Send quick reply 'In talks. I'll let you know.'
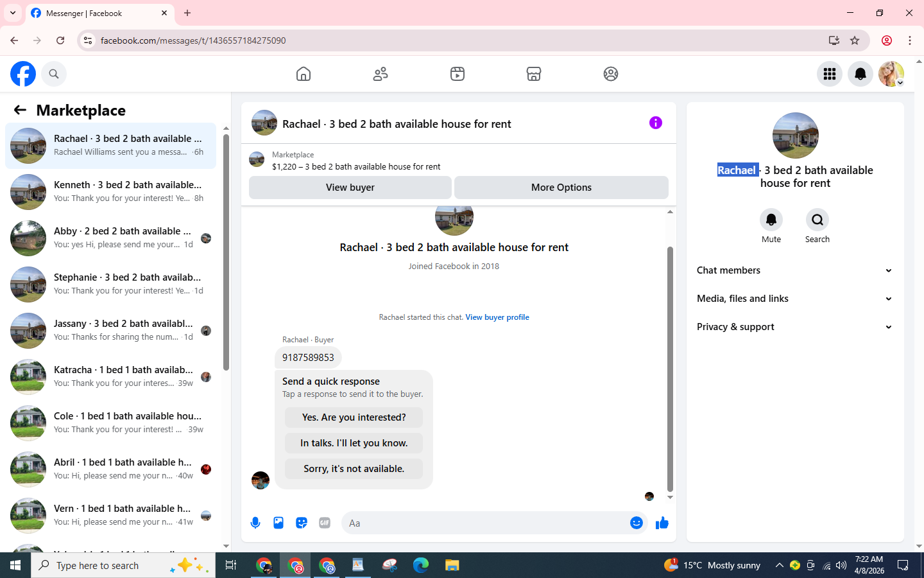The width and height of the screenshot is (924, 578). pos(354,443)
